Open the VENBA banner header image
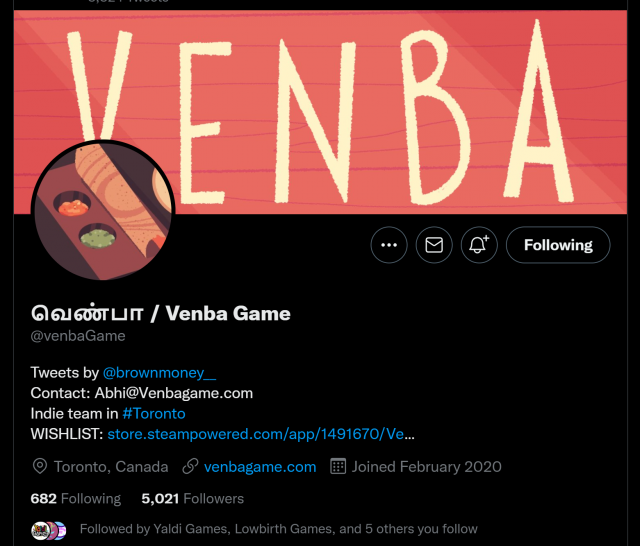 (x=320, y=112)
